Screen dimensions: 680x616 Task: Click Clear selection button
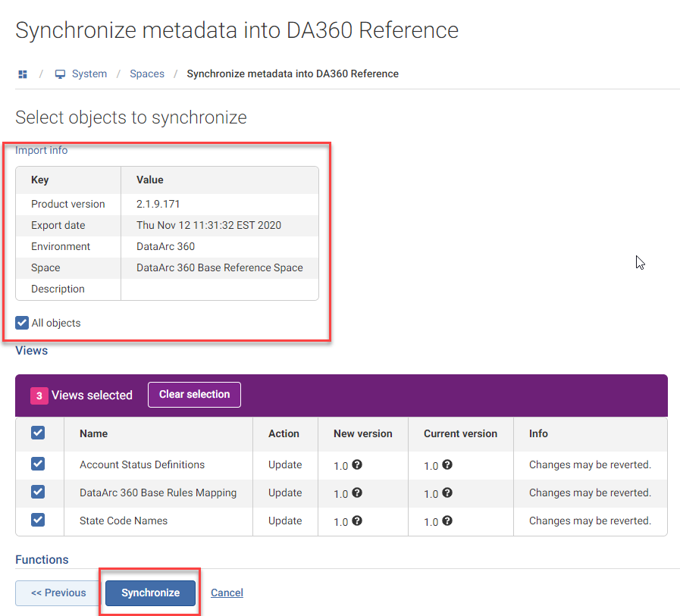point(194,395)
